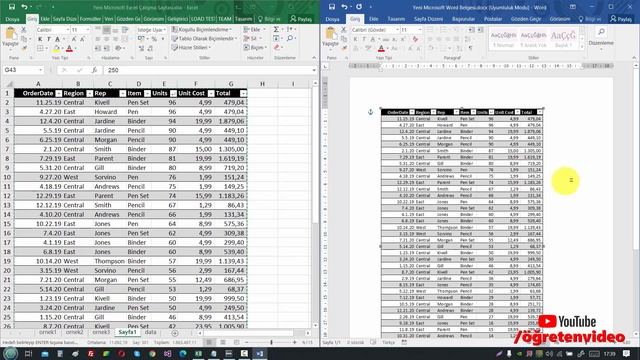This screenshot has width=640, height=360.
Task: Toggle Bold (K) in Excel
Action: (x=40, y=39)
